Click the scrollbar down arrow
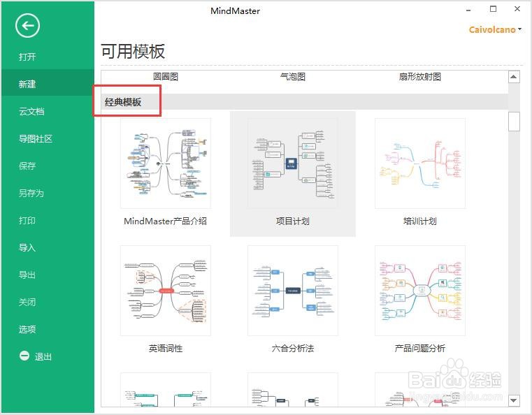 pos(514,400)
